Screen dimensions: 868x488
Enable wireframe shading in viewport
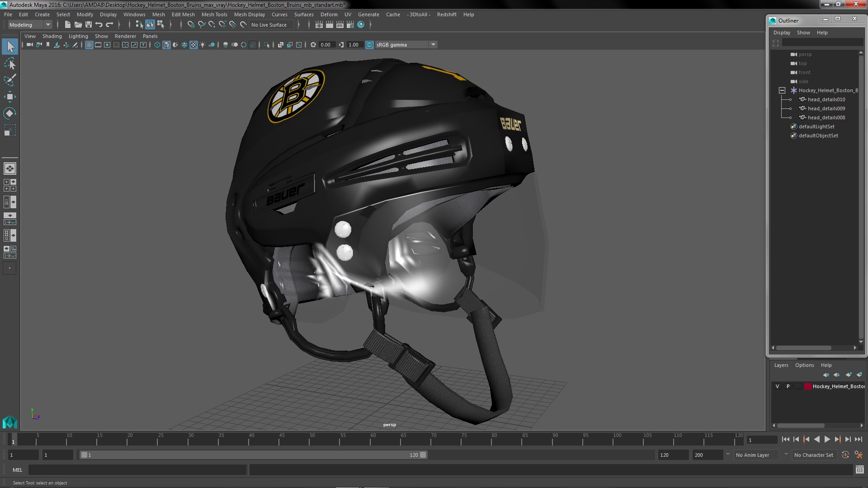pyautogui.click(x=157, y=45)
